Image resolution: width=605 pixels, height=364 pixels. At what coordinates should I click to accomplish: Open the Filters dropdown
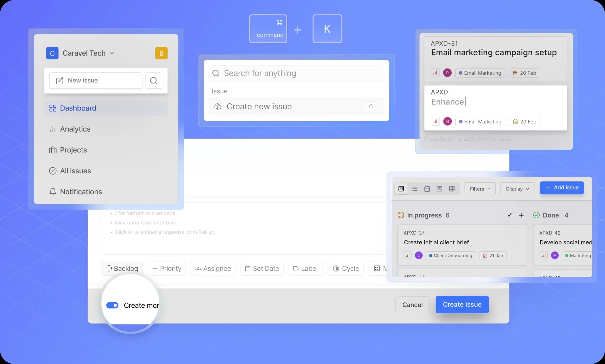480,189
